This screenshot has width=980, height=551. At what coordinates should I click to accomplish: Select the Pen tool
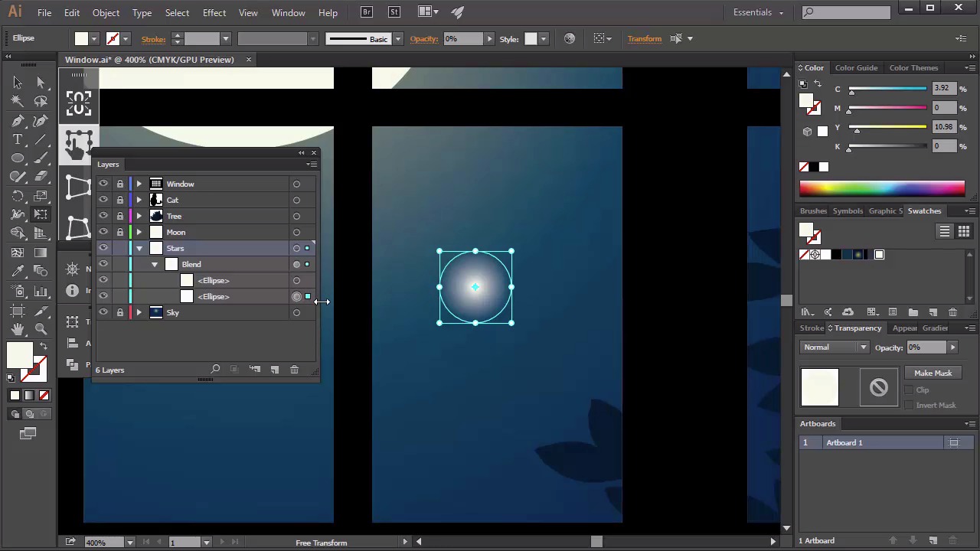click(x=18, y=121)
